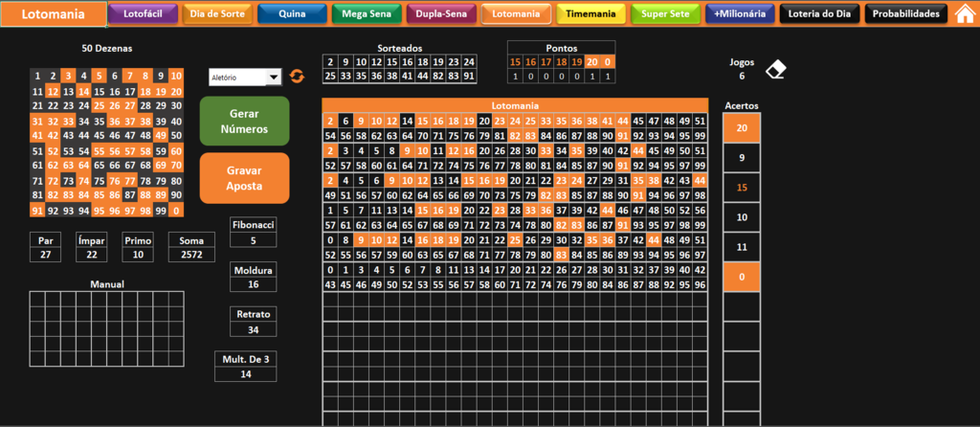Click the 9 cell in the Acertos column
The width and height of the screenshot is (980, 427).
742,158
